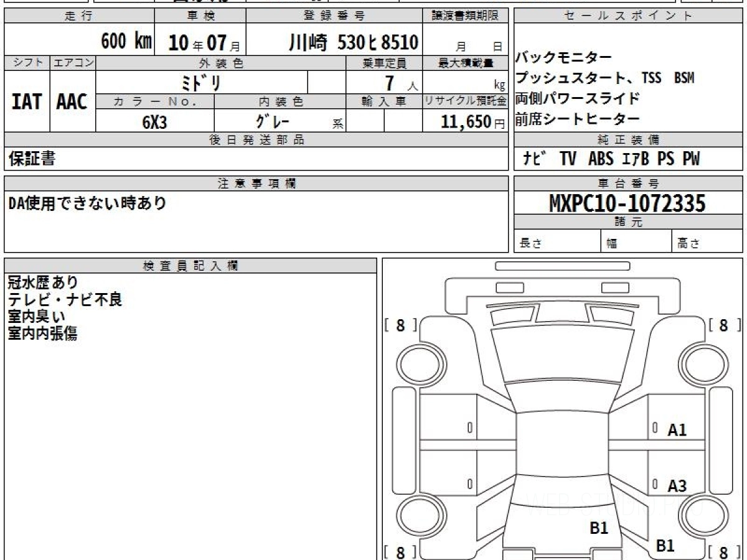Viewport: 747px width, 560px height.
Task: Select the 室内内張傷 inspector note
Action: point(43,334)
